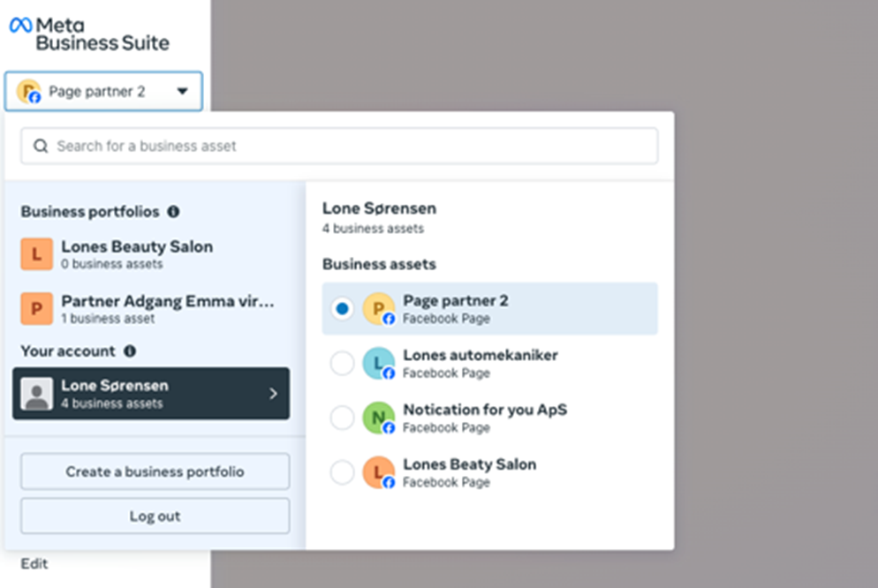Viewport: 878px width, 588px height.
Task: Click orange L avatar of Lones Beaty Salon
Action: point(379,472)
